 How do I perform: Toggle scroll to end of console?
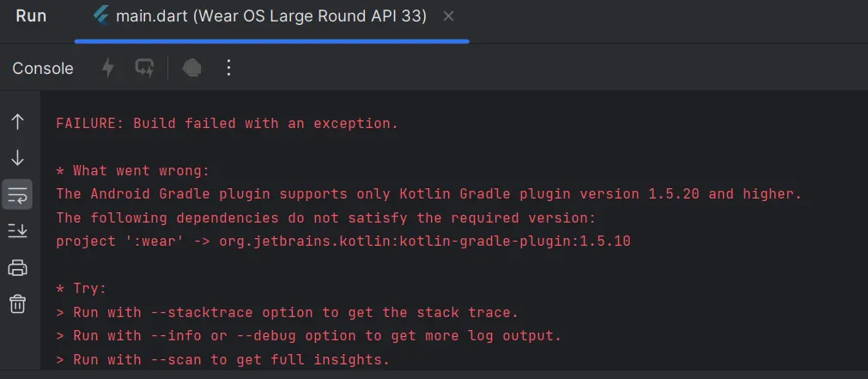pyautogui.click(x=18, y=230)
